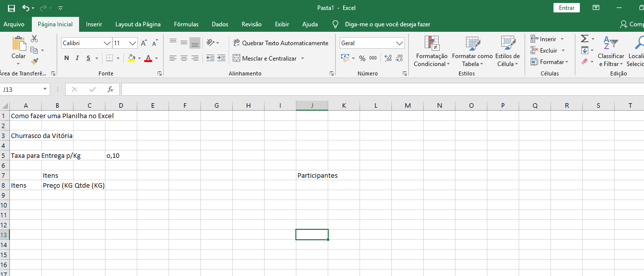Click the increase font size icon

144,43
